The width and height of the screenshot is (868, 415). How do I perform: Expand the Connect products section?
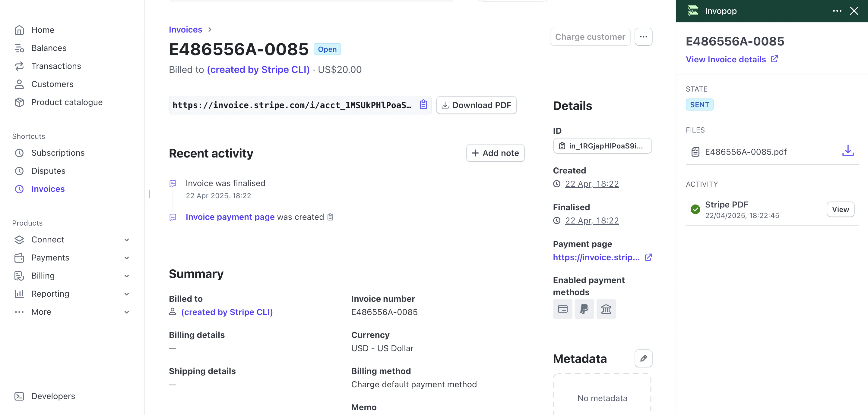127,240
